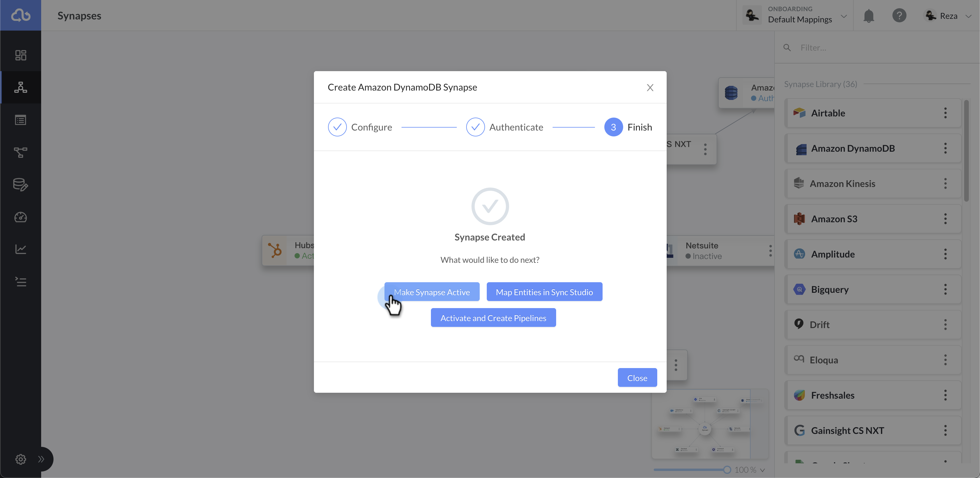Viewport: 980px width, 478px height.
Task: Click the HubSpot node icon on canvas
Action: tap(275, 250)
